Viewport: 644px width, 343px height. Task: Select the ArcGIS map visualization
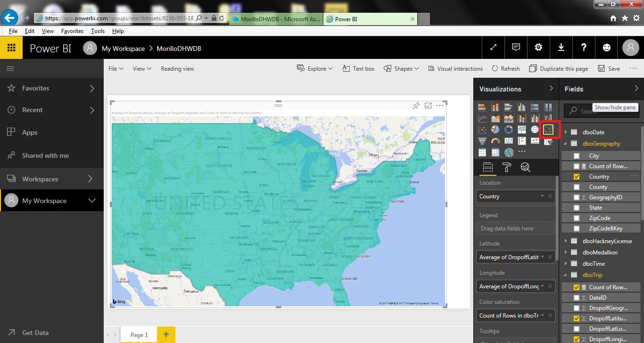pos(509,152)
